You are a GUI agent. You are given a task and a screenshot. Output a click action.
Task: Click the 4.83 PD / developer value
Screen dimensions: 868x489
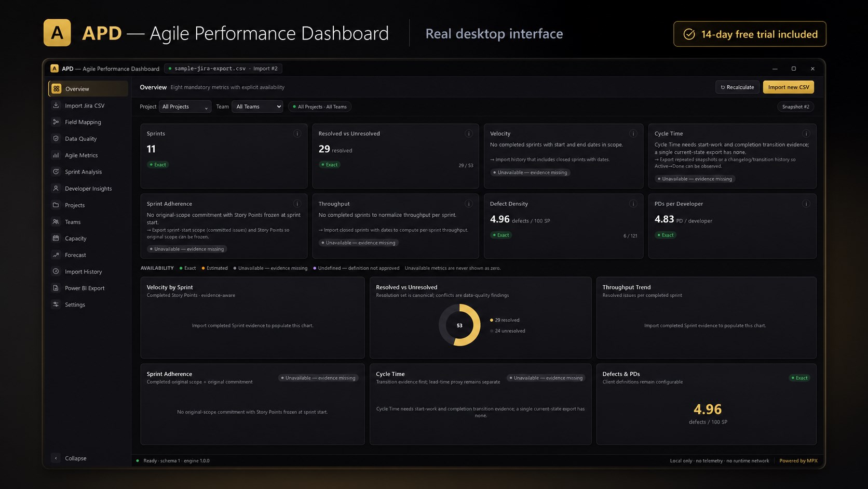[x=683, y=220]
